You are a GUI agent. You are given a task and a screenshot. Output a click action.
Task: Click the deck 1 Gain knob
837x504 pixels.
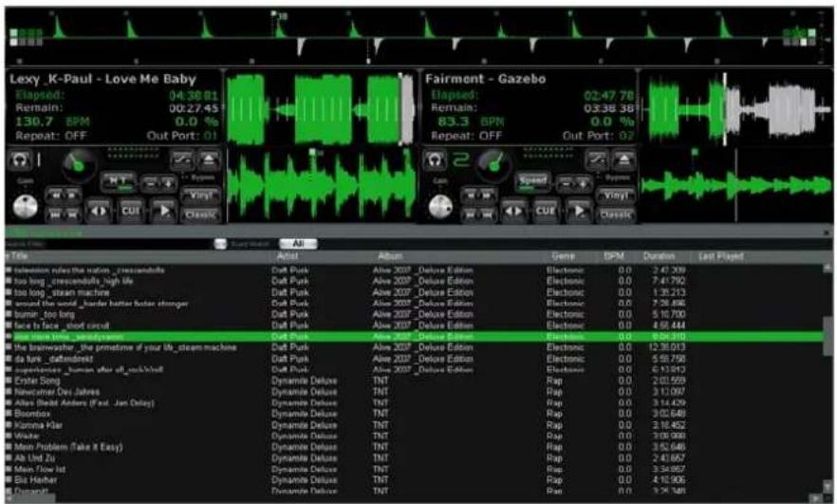click(25, 207)
